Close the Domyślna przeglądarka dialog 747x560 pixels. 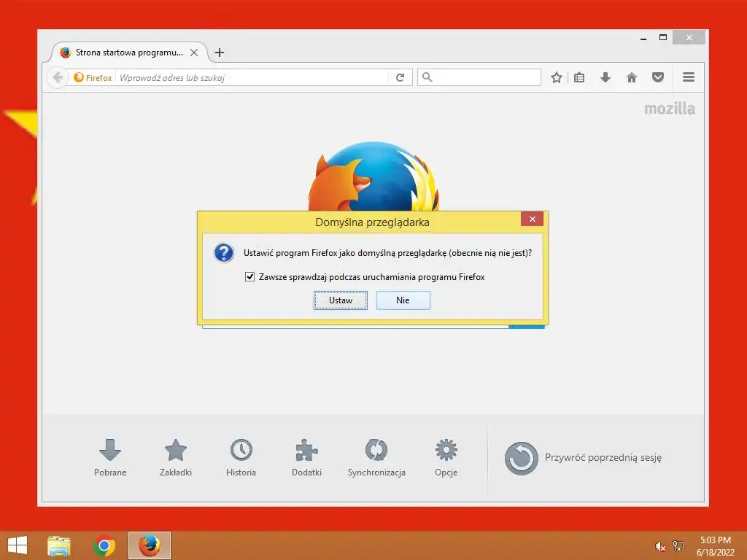532,219
